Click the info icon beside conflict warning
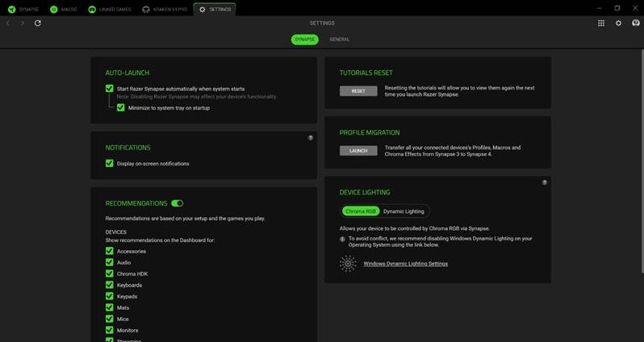This screenshot has width=644, height=342. tap(342, 239)
